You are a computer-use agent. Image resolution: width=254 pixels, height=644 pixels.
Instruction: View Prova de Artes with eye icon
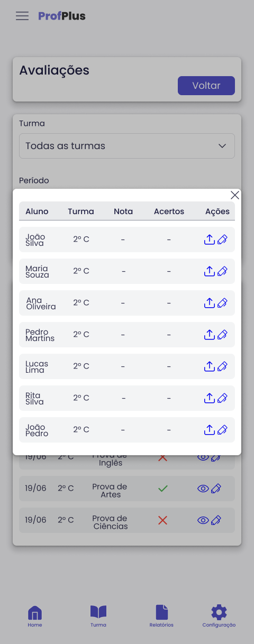[203, 489]
